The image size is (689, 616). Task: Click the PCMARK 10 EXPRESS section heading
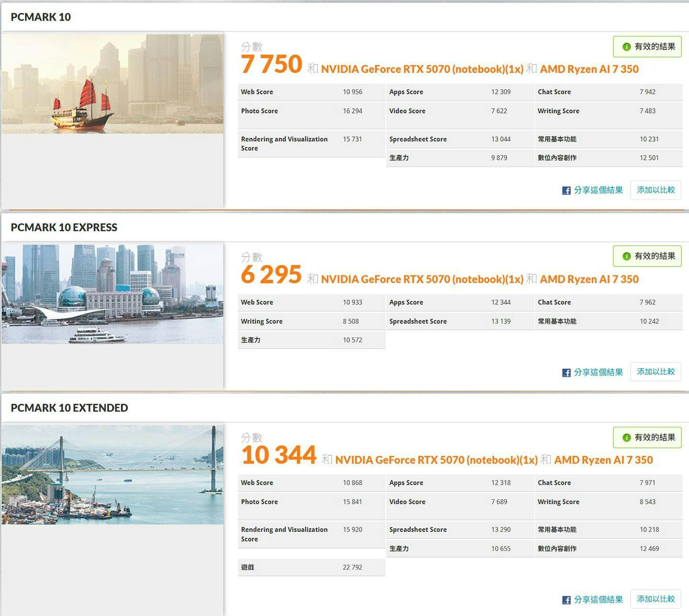pyautogui.click(x=64, y=227)
